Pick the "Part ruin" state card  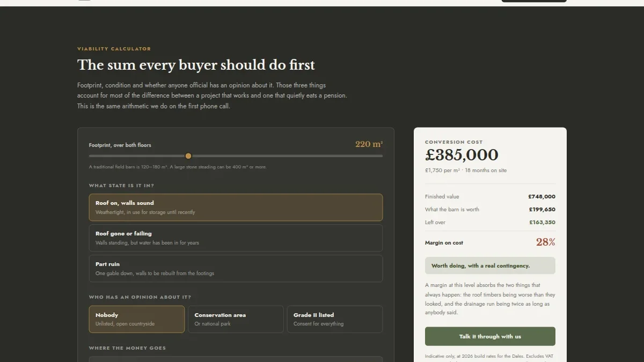(x=236, y=269)
